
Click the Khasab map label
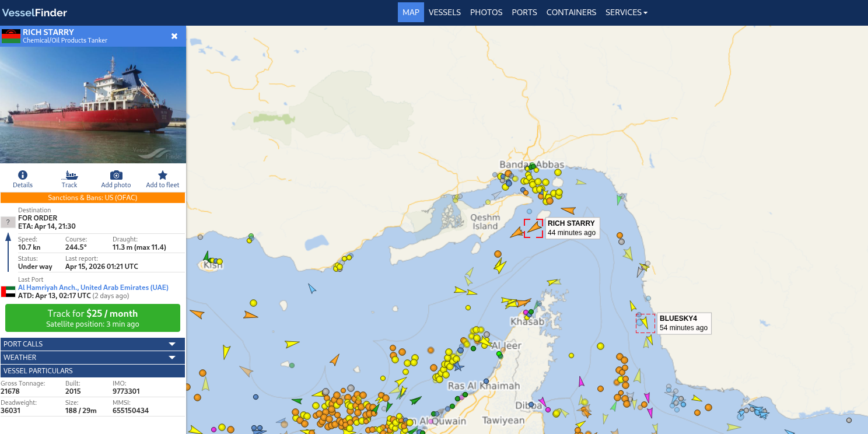point(527,321)
